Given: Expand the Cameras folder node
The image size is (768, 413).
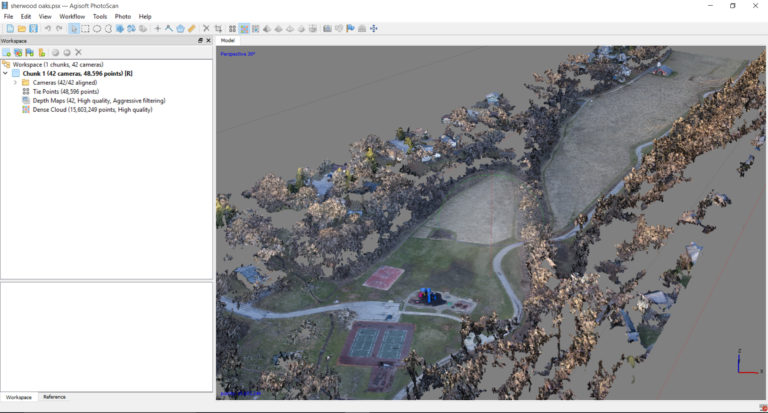Looking at the screenshot, I should click(x=15, y=83).
